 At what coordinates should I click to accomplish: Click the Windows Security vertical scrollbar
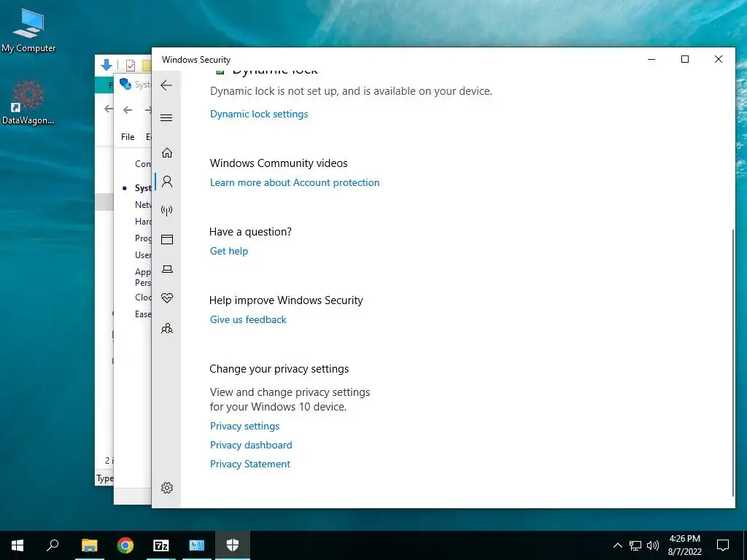pos(732,362)
